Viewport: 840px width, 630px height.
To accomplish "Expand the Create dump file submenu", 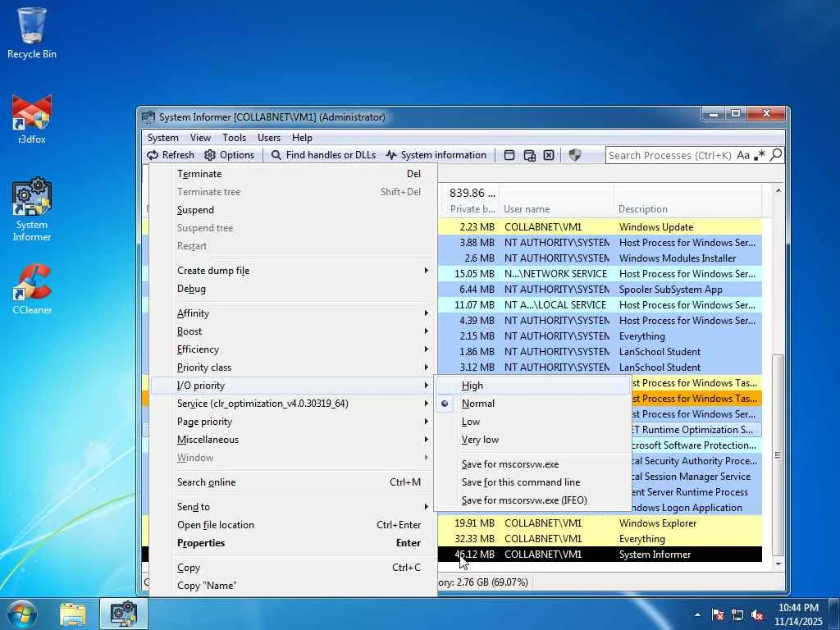I will tap(293, 271).
